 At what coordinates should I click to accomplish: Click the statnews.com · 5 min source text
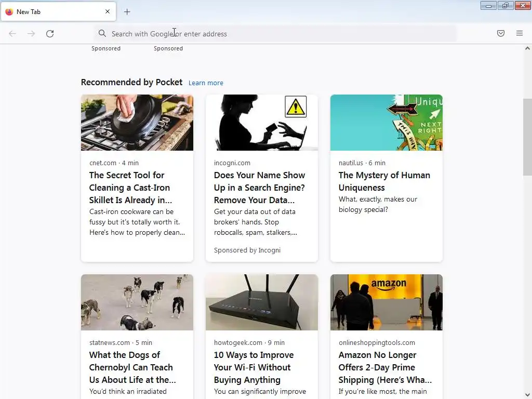point(121,343)
